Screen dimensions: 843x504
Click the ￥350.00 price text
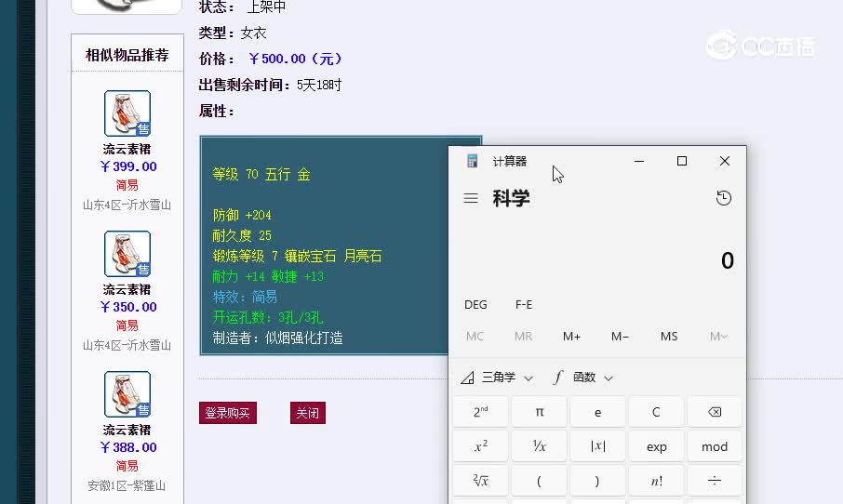tap(128, 307)
